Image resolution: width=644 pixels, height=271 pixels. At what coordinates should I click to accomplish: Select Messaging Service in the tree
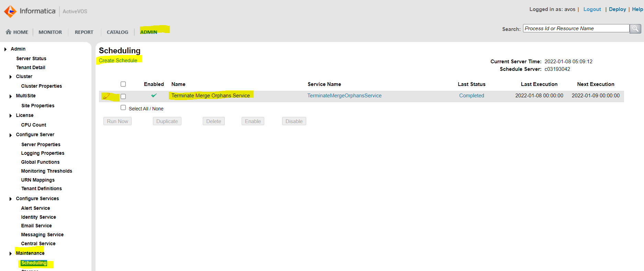pos(42,235)
